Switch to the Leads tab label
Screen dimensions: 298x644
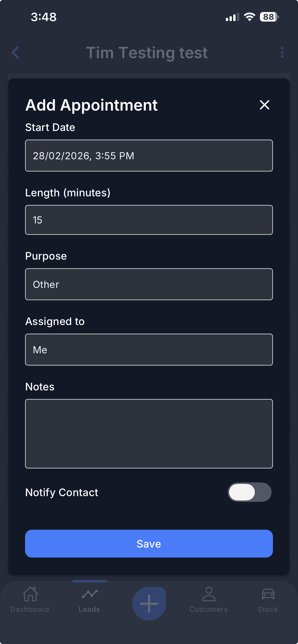click(x=89, y=609)
